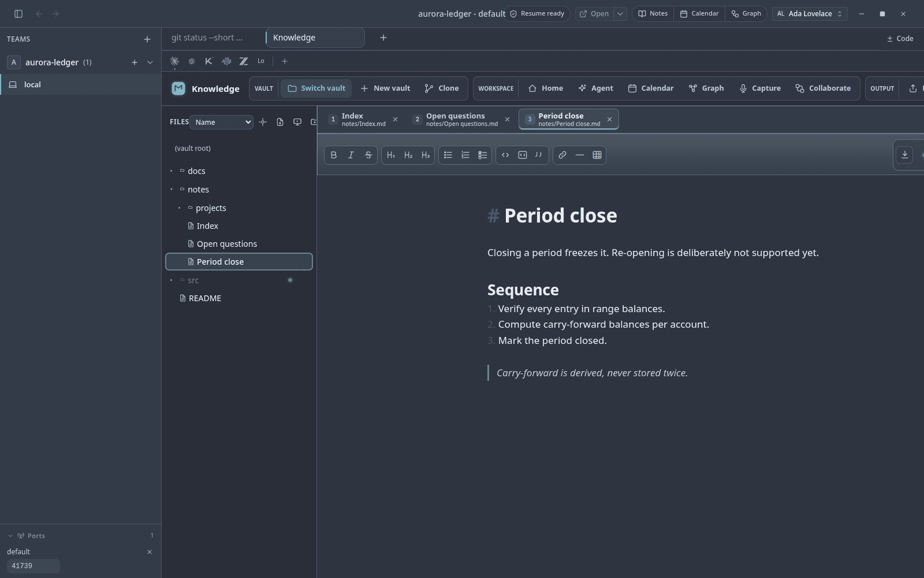Create a new file in the vault

tap(280, 122)
